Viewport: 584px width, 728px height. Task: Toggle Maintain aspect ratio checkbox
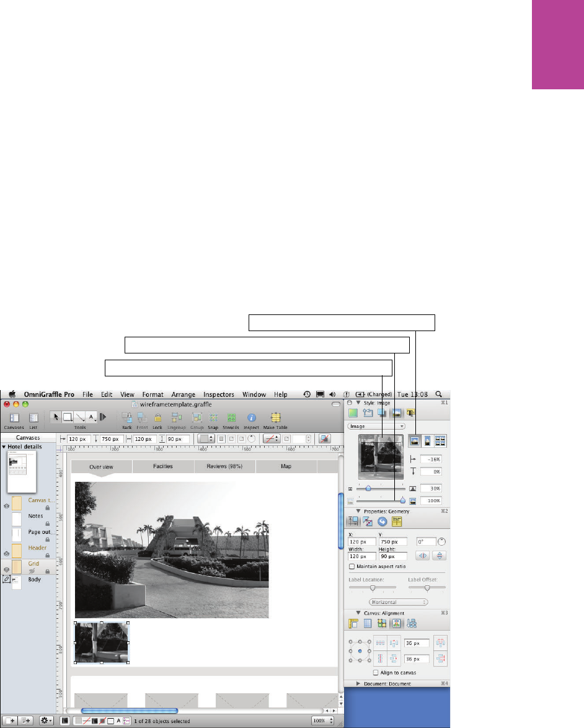[x=352, y=566]
